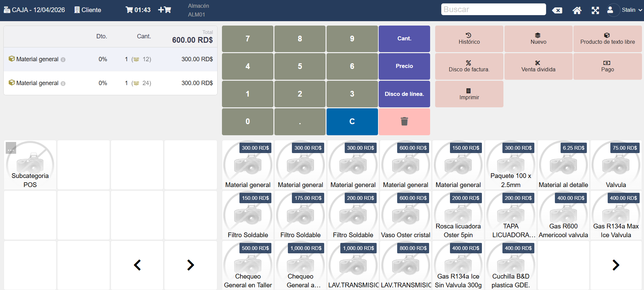The height and width of the screenshot is (290, 644).
Task: Apply Disco de factura discount
Action: pyautogui.click(x=469, y=66)
